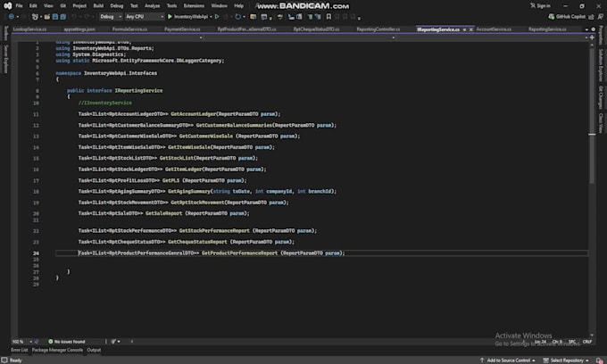This screenshot has height=364, width=607.
Task: Open tab settings gear icon
Action: coord(593,29)
